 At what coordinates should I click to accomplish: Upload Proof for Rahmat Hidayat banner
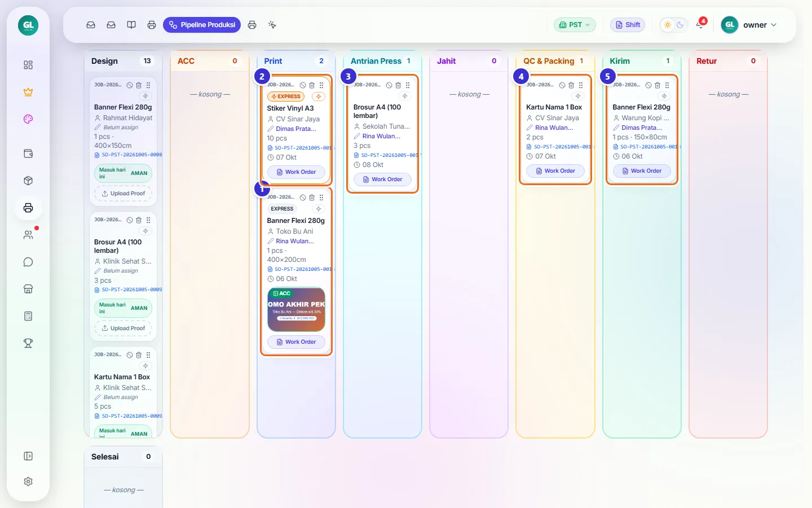click(x=123, y=194)
